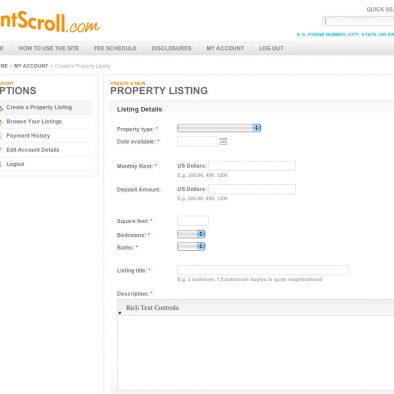The height and width of the screenshot is (394, 394).
Task: Focus the Listing title input field
Action: coord(263,270)
